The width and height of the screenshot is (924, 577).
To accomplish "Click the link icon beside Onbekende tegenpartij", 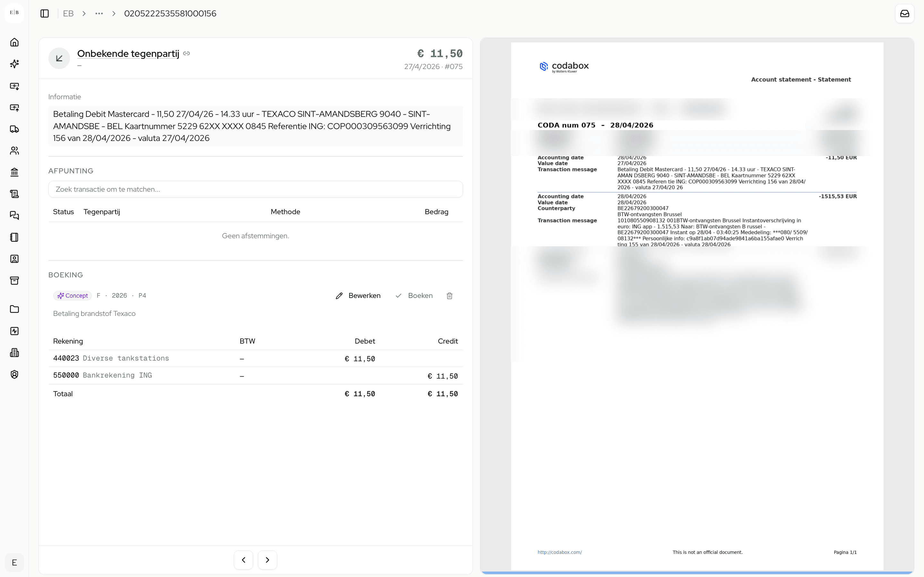I will (x=186, y=53).
